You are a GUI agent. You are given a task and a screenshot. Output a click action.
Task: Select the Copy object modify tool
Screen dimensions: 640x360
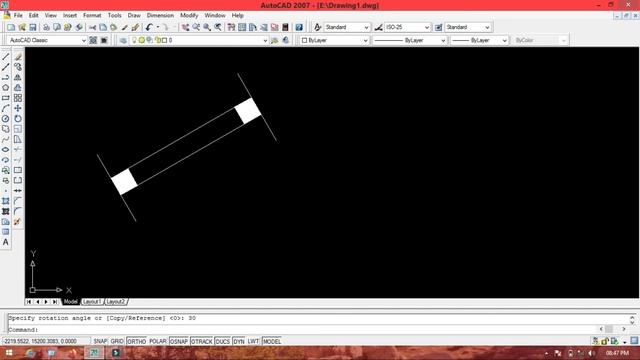coord(18,67)
